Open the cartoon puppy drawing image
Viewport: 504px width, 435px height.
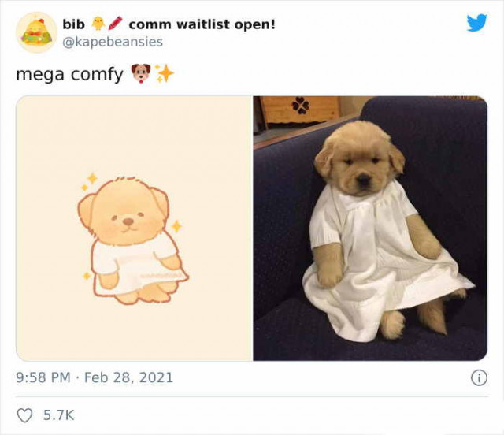pyautogui.click(x=134, y=229)
